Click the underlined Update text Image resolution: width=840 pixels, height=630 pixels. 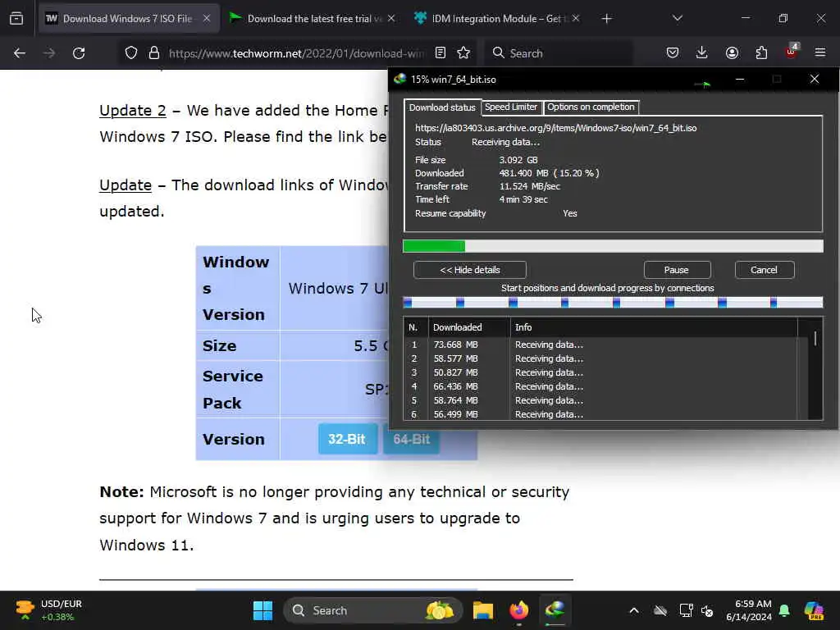(x=126, y=185)
